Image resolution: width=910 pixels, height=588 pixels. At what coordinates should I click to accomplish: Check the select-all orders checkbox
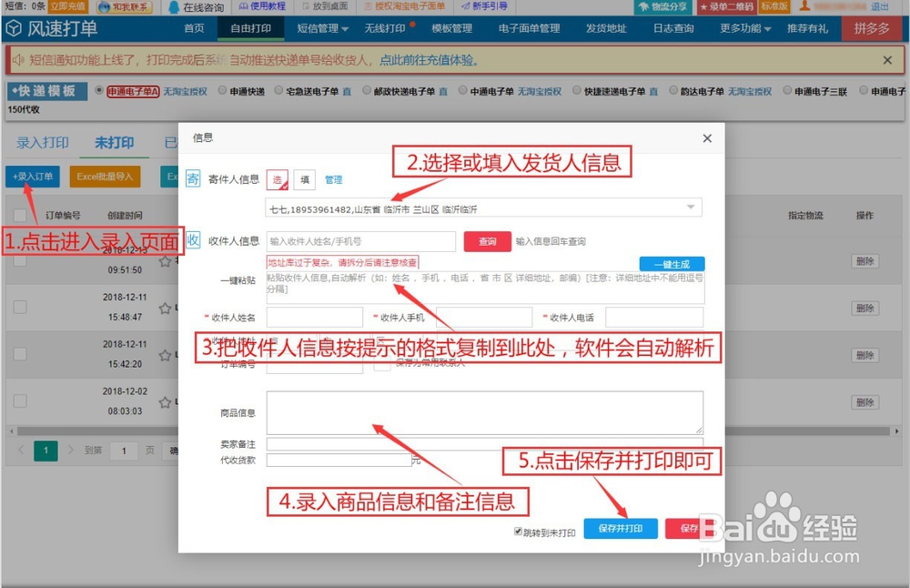click(x=19, y=215)
